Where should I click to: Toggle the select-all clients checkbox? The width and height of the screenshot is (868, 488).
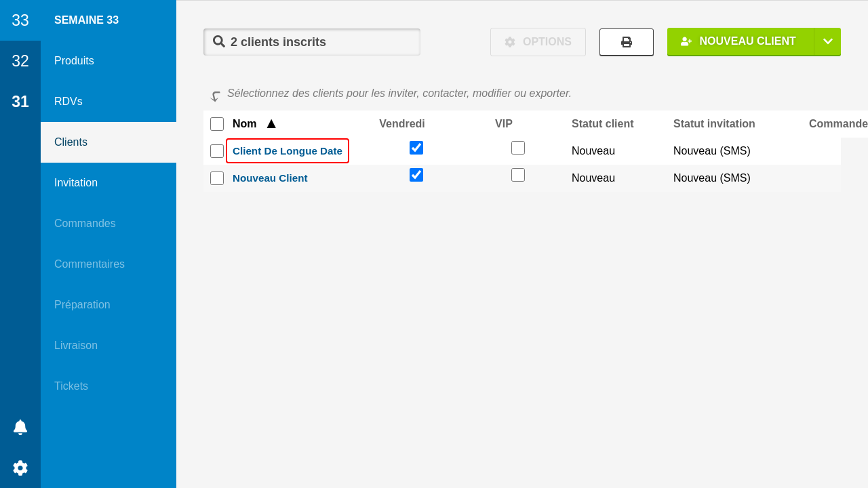(x=217, y=124)
